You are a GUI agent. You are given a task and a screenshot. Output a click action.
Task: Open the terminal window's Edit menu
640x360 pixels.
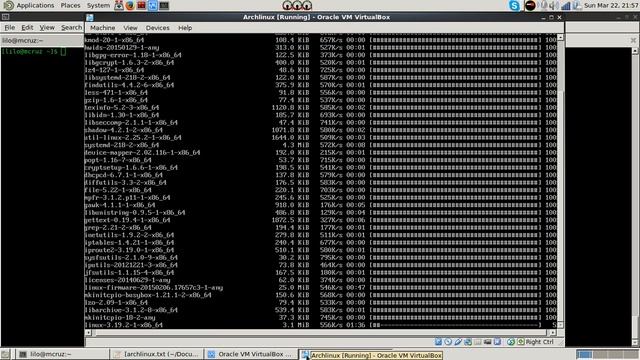pyautogui.click(x=27, y=27)
